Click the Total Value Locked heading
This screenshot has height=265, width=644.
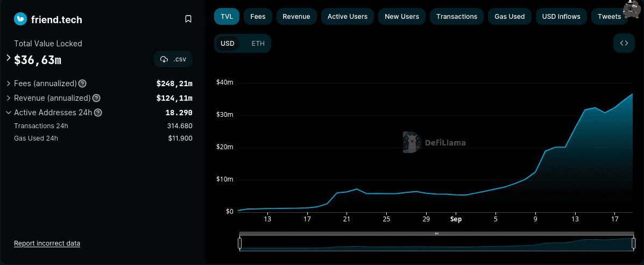click(48, 44)
